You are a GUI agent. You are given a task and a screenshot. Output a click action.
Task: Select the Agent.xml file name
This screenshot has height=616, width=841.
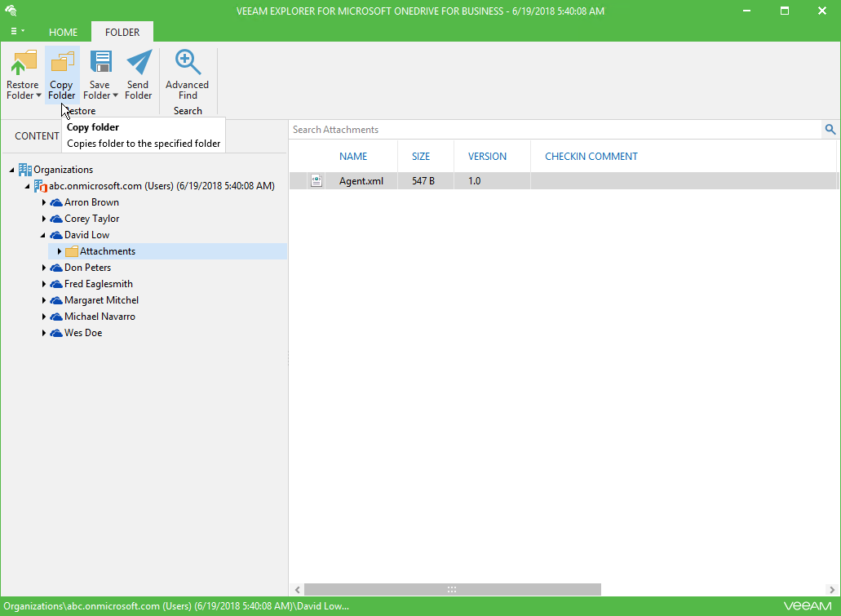[x=361, y=181]
